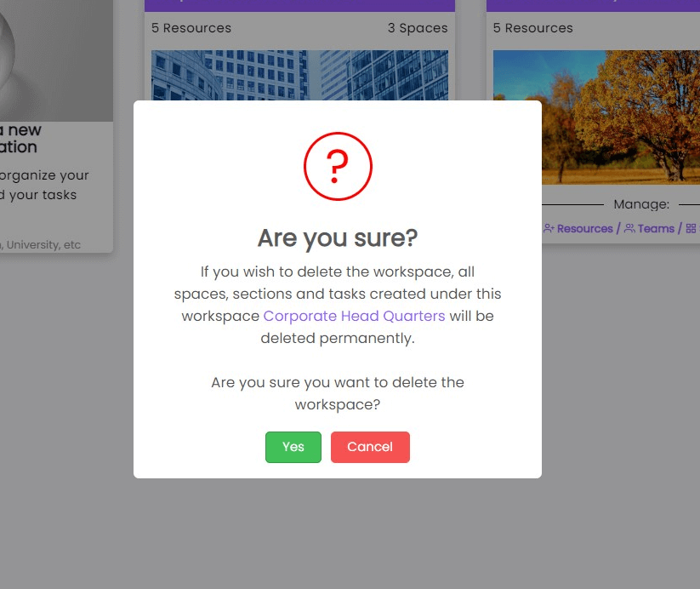Screen dimensions: 700x589
Task: Click the add-user icon beside Resources
Action: [x=549, y=228]
